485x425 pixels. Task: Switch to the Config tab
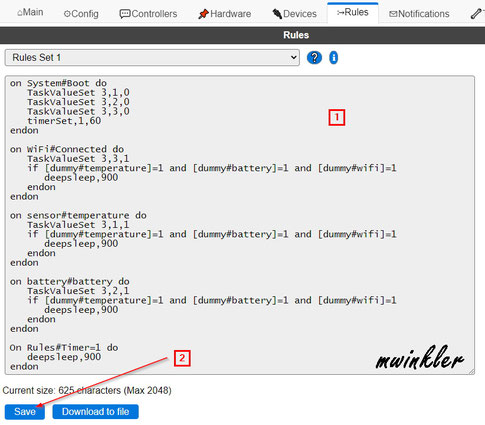tap(81, 14)
